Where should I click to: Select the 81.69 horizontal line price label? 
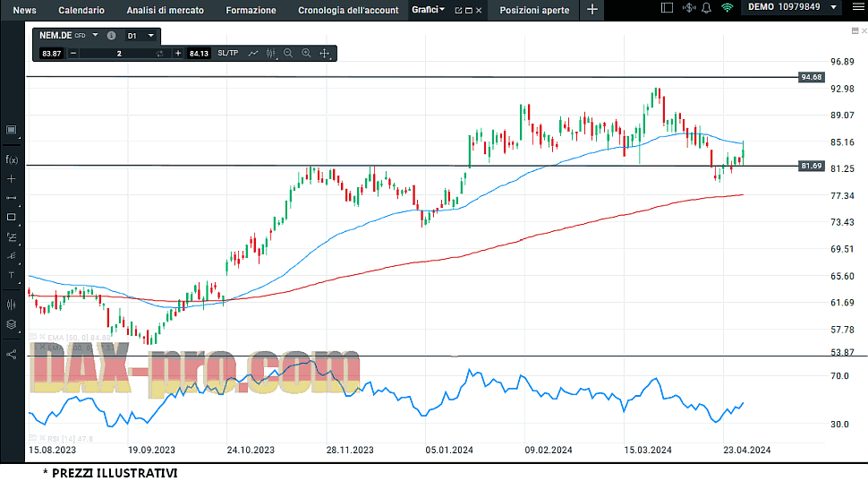[812, 166]
